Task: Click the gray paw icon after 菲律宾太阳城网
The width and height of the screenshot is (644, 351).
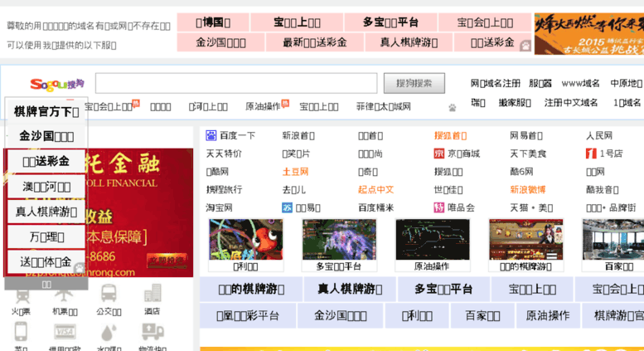Action: click(453, 108)
